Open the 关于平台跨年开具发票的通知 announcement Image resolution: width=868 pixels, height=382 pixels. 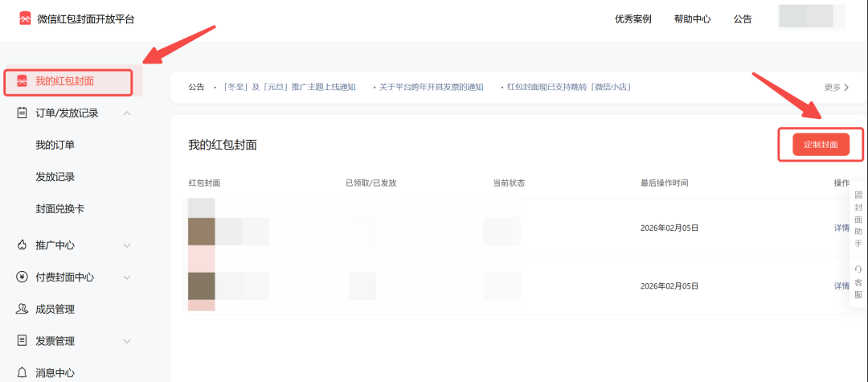pyautogui.click(x=432, y=87)
